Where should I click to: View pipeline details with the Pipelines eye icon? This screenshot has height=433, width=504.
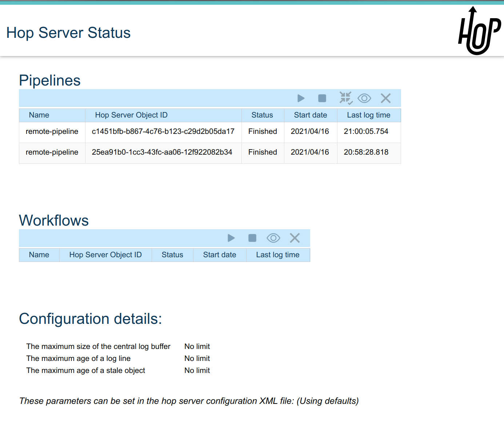point(364,98)
